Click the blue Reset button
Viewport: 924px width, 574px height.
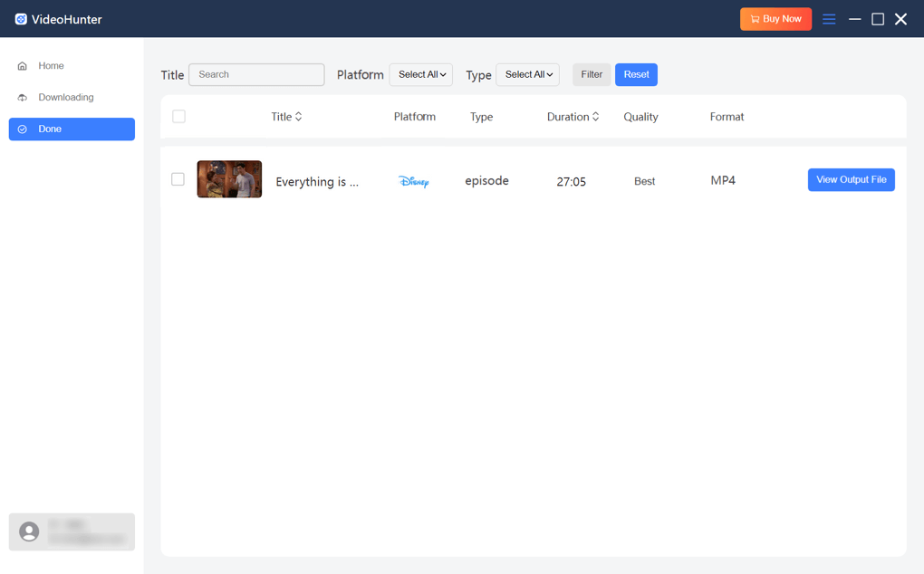(637, 75)
